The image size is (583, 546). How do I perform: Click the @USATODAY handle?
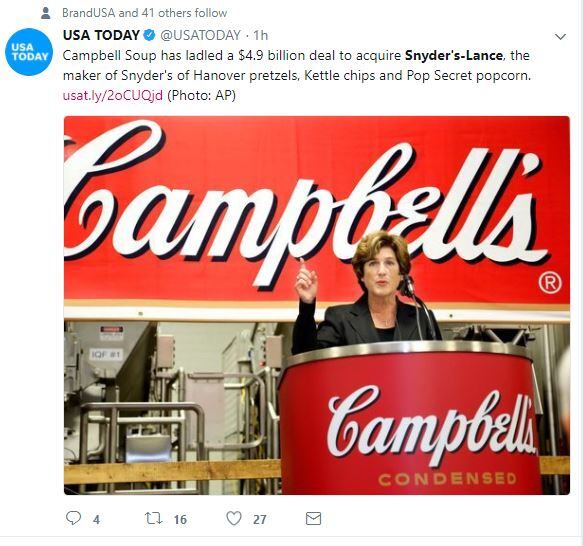pos(200,35)
